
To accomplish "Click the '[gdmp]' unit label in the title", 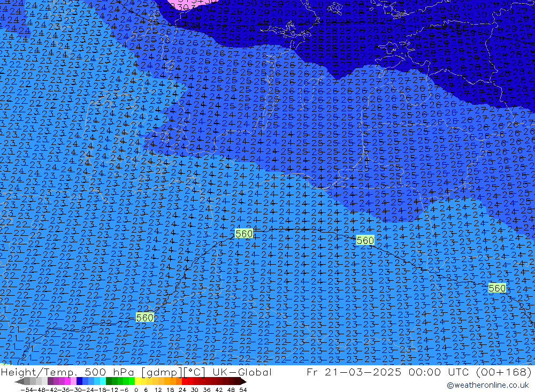I will point(162,372).
